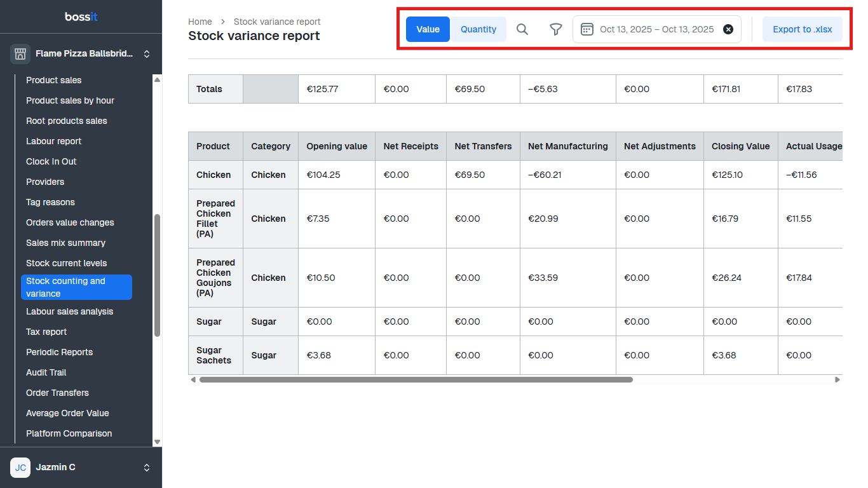Open the date range picker
Viewport: 868px width, 488px height.
click(x=656, y=29)
